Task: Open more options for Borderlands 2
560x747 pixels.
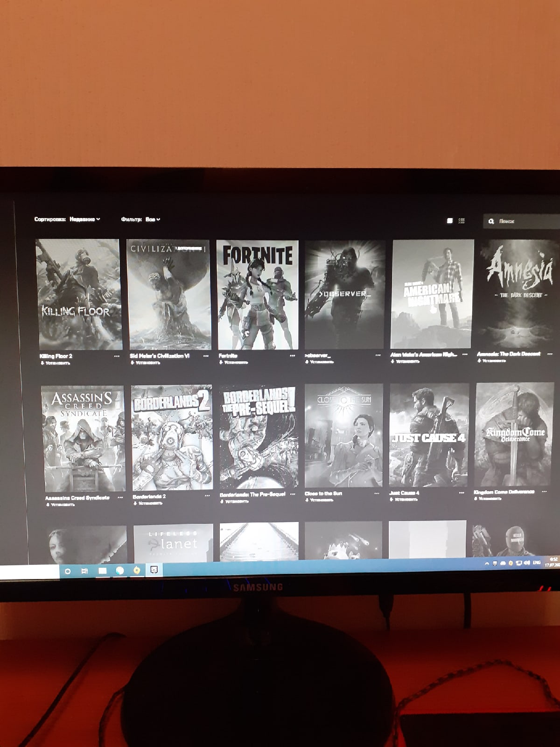Action: point(207,496)
